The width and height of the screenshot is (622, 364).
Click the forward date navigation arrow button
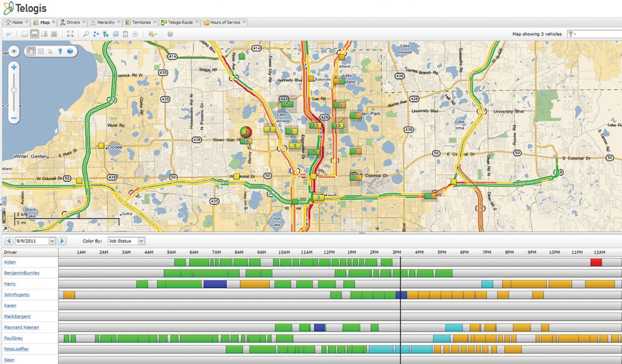63,240
